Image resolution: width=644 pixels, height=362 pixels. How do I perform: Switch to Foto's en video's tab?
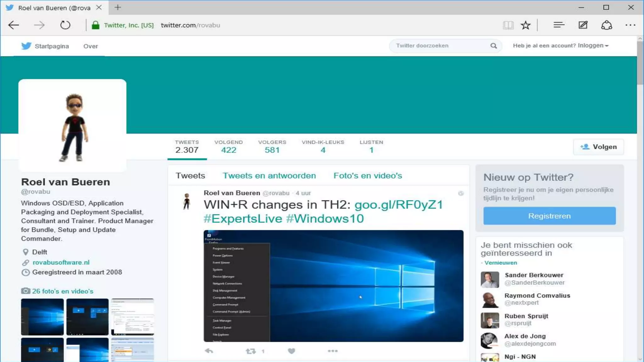(x=368, y=175)
